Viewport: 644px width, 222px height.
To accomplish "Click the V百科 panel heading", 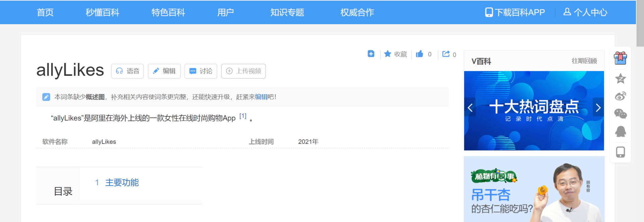I will (481, 61).
